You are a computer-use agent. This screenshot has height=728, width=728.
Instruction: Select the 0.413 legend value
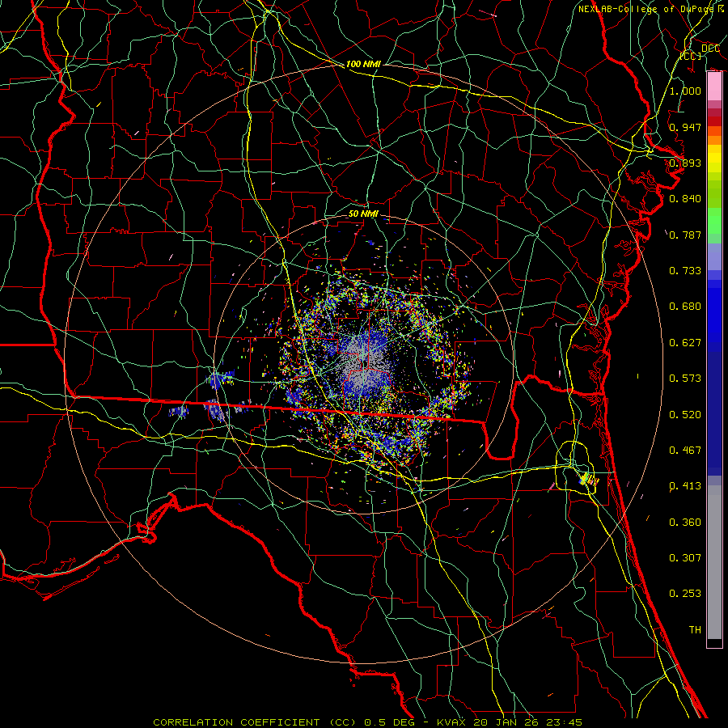pos(685,486)
